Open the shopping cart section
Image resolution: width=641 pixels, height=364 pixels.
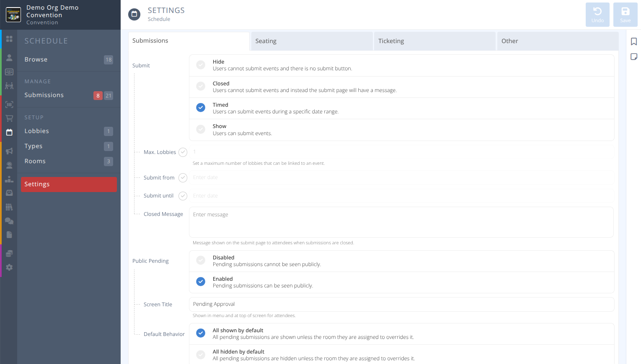(x=9, y=118)
